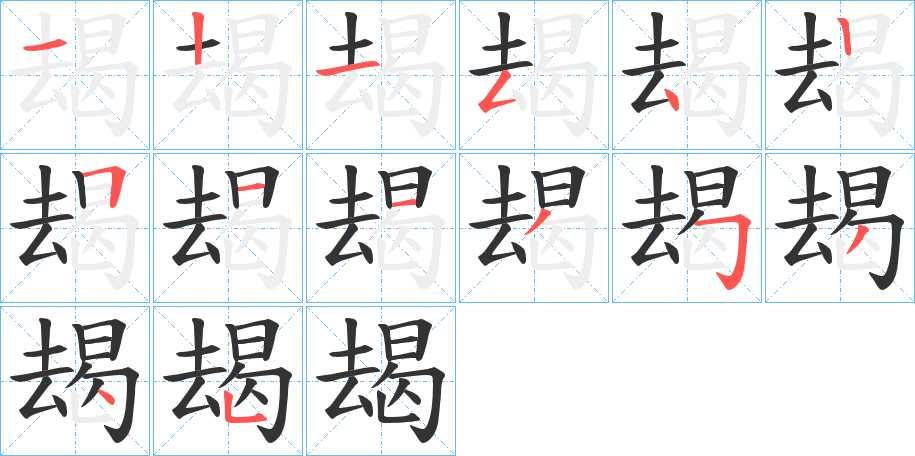Click the empty white area after the last diagram
The width and height of the screenshot is (915, 456).
[x=686, y=381]
